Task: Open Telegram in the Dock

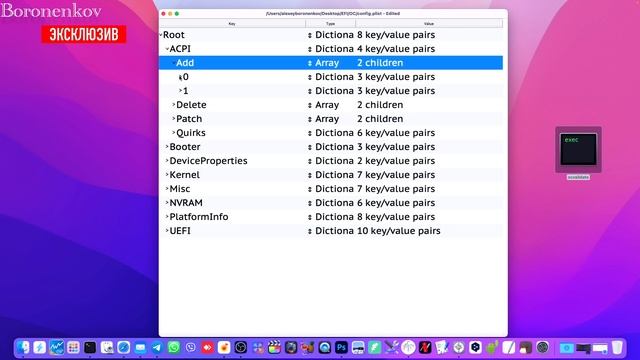Action: tap(157, 347)
